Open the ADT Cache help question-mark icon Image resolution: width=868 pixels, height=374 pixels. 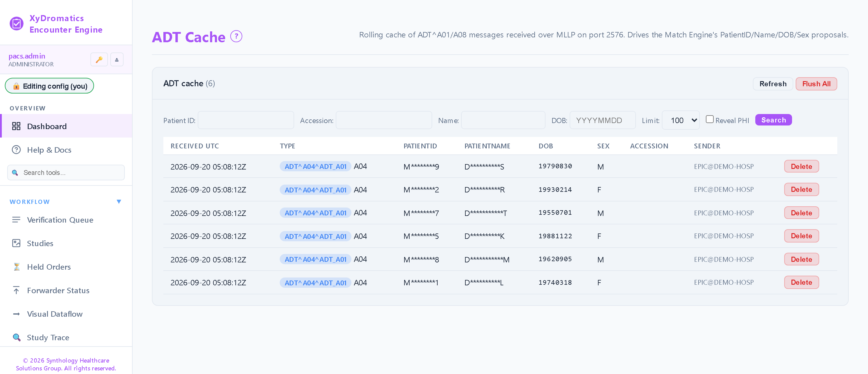coord(236,36)
